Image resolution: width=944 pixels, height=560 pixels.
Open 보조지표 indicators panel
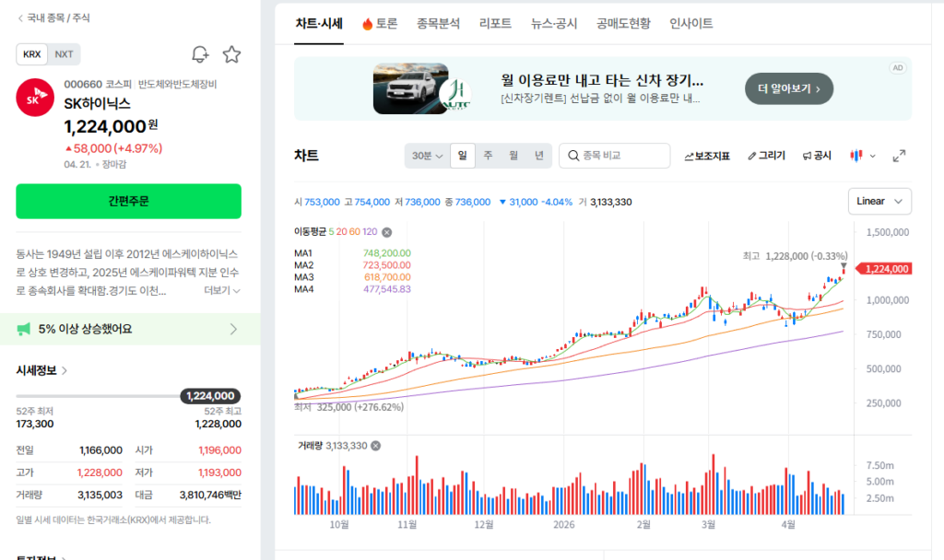pyautogui.click(x=707, y=156)
